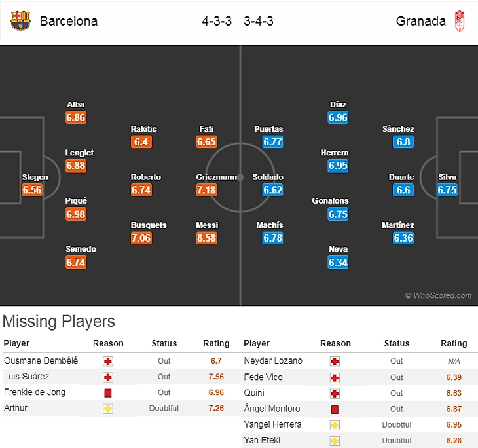The image size is (478, 448).
Task: Click the Rating column header for Barcelona
Action: [216, 343]
